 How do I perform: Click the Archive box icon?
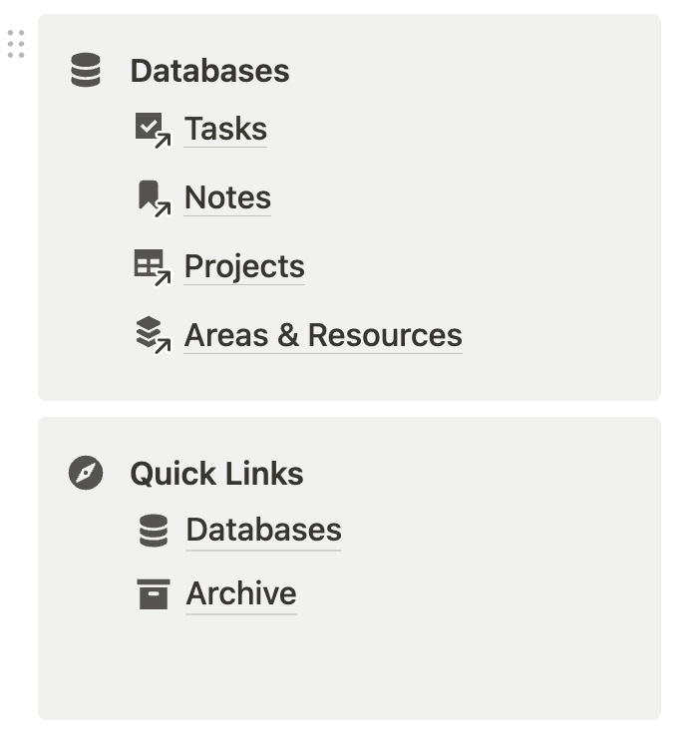(x=154, y=594)
